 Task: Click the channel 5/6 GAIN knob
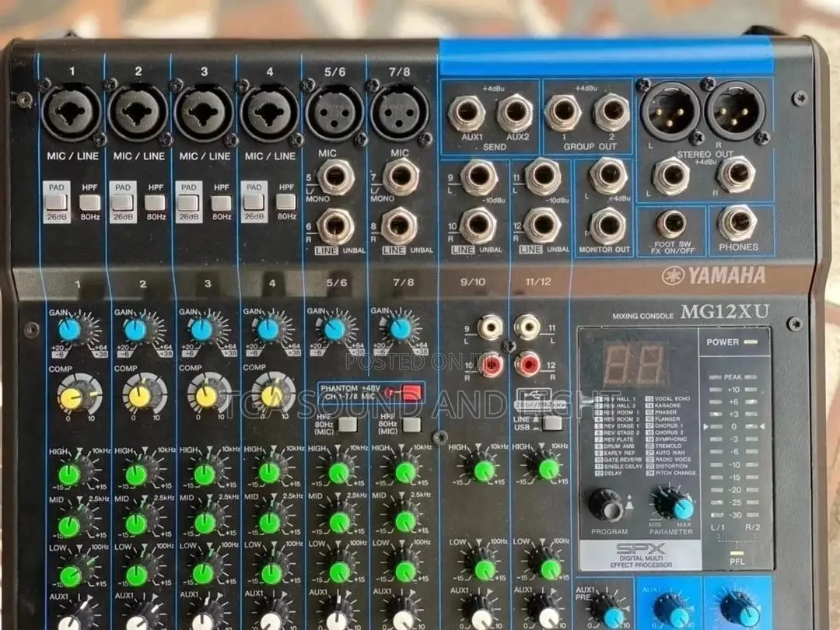point(335,330)
